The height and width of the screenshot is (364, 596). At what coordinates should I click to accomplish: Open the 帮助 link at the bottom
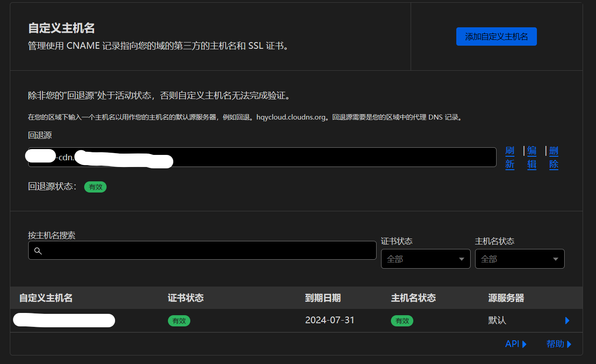click(x=559, y=344)
